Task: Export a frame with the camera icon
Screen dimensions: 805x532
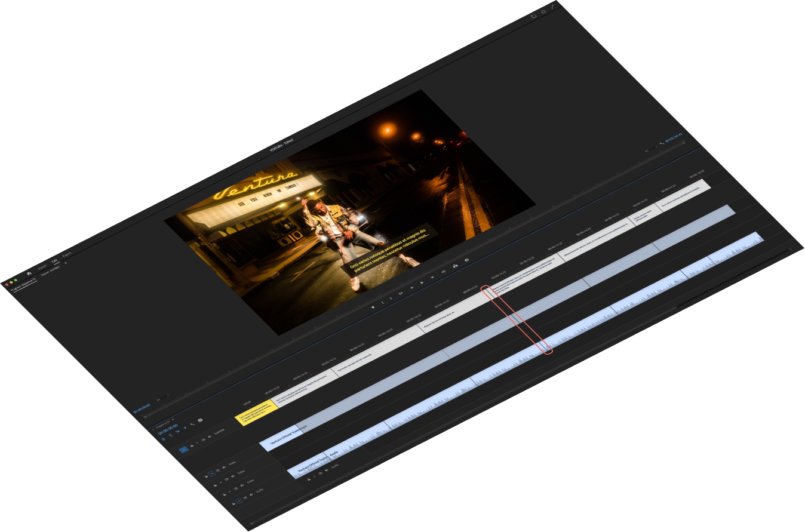Action: click(466, 260)
